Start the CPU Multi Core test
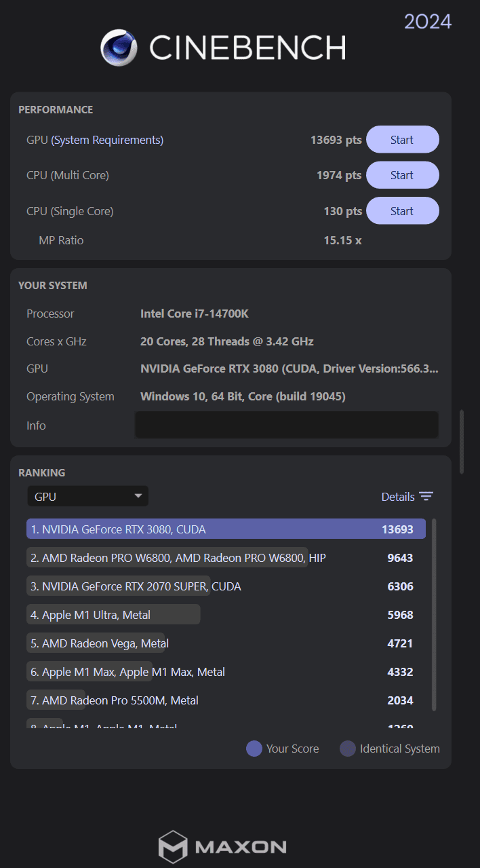This screenshot has height=868, width=480. [402, 175]
